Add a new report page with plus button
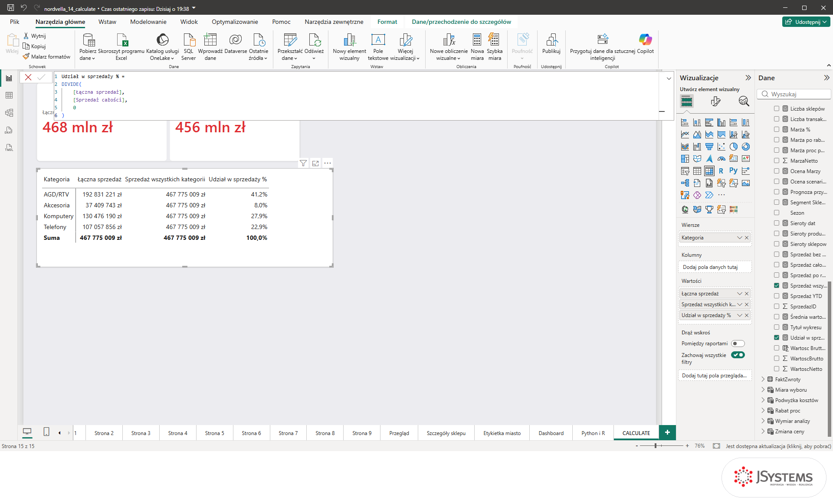This screenshot has width=833, height=504. click(x=667, y=432)
